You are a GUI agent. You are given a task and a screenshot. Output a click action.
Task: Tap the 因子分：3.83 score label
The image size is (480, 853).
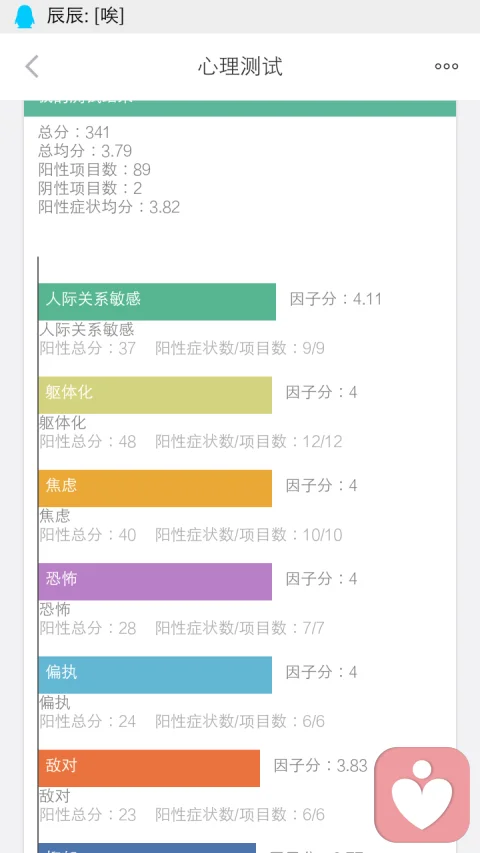click(x=321, y=765)
